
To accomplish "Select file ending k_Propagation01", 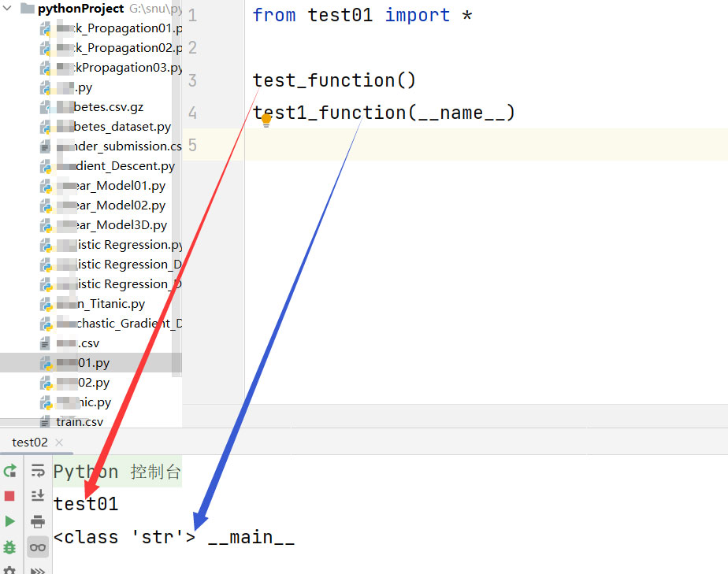I will coord(111,28).
